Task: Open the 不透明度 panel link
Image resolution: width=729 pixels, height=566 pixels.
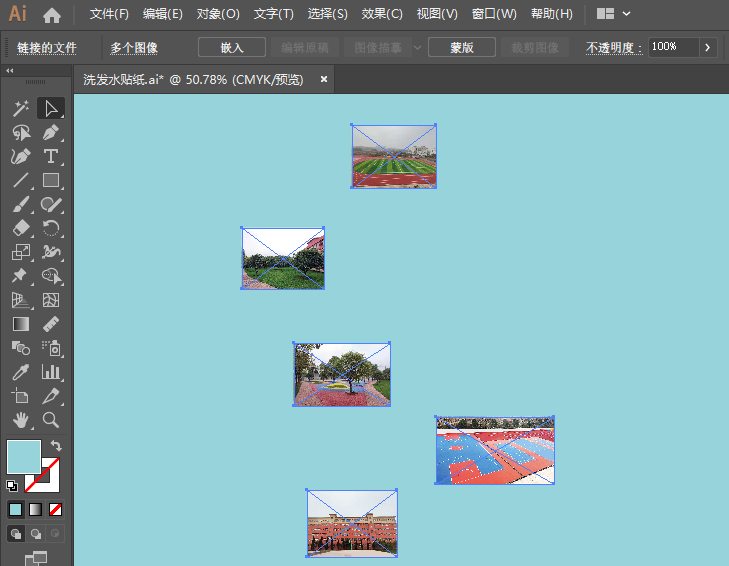Action: click(614, 48)
